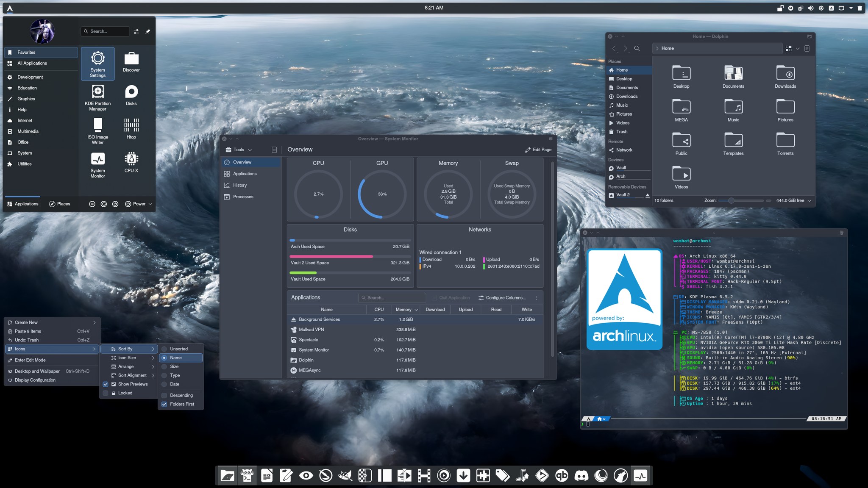Launch CPU-X application
The width and height of the screenshot is (868, 488).
coord(131,162)
